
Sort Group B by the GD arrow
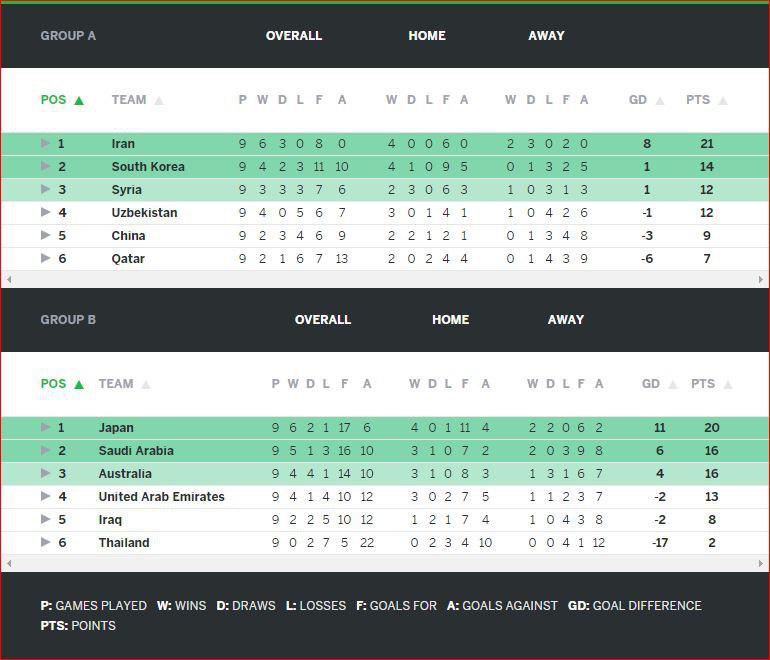click(x=672, y=384)
